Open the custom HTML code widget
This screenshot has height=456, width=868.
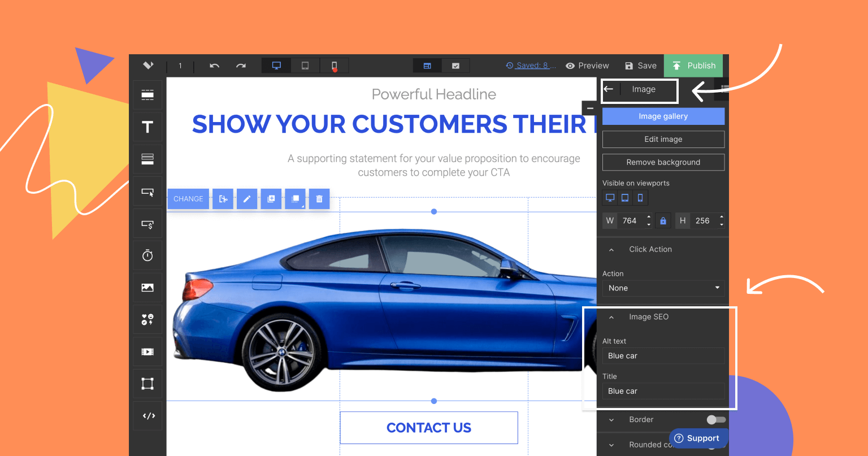tap(148, 416)
